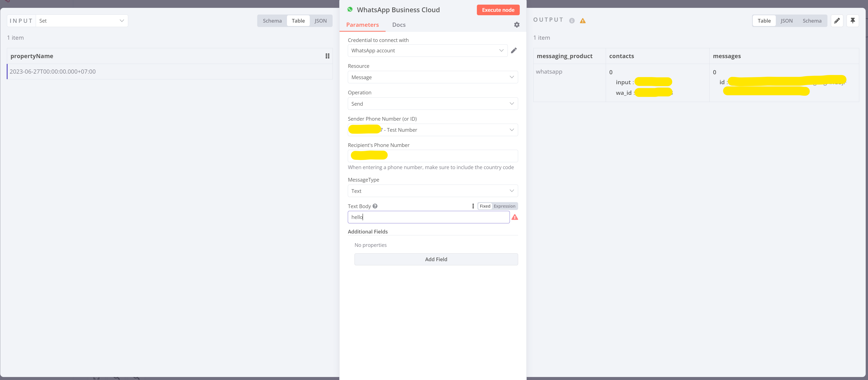The height and width of the screenshot is (380, 868).
Task: Open node settings gear icon
Action: [517, 25]
